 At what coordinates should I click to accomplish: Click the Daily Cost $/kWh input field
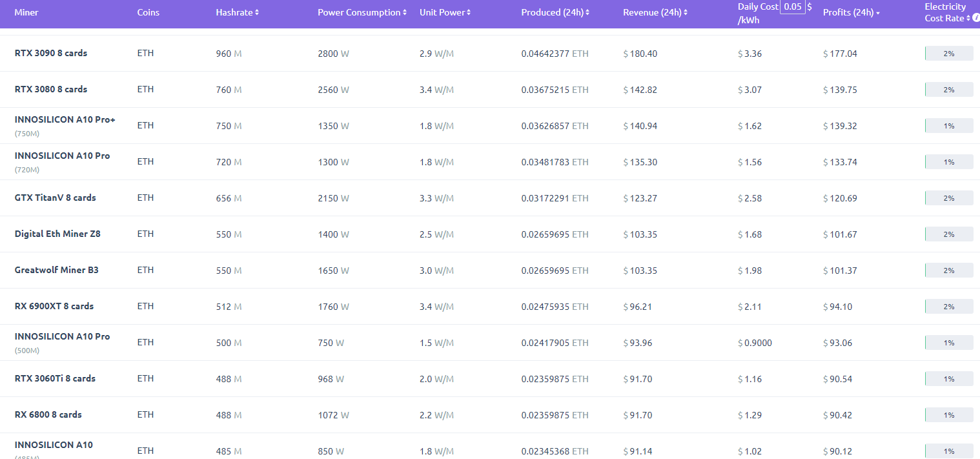tap(792, 6)
